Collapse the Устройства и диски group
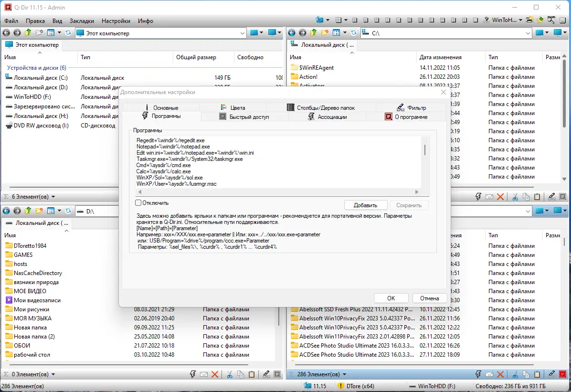571x392 pixels. [36, 68]
